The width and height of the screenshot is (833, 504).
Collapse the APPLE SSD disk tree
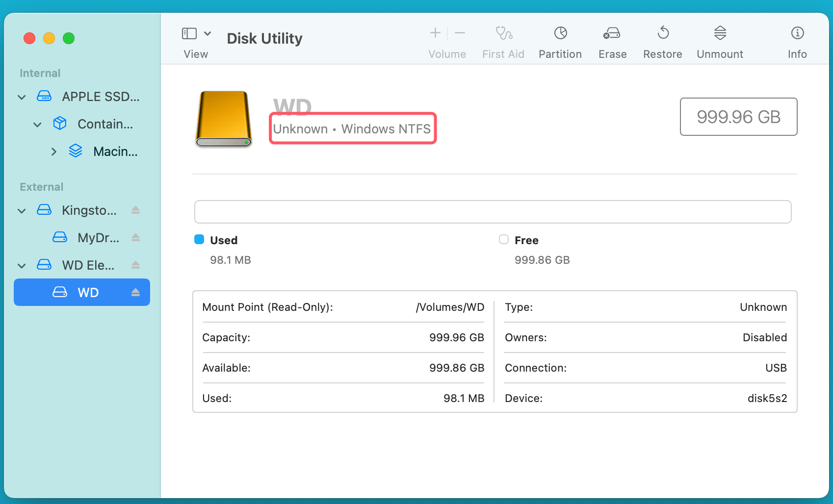coord(22,97)
